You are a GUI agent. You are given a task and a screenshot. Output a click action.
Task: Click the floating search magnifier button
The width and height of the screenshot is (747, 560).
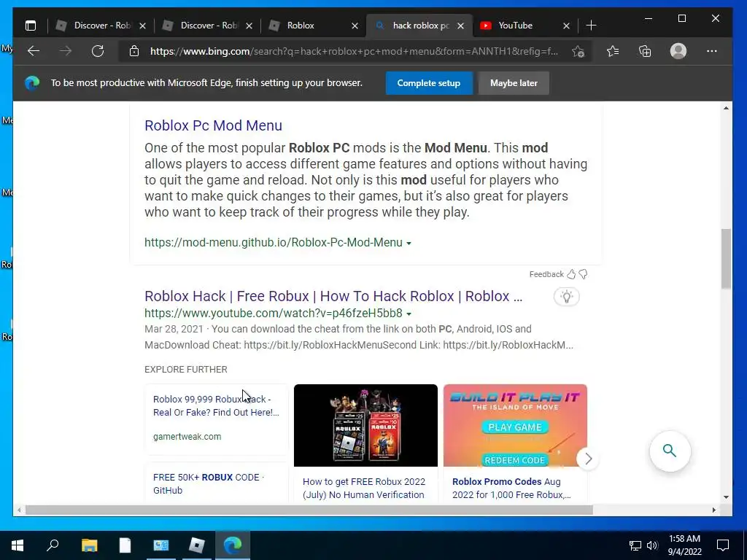[670, 451]
